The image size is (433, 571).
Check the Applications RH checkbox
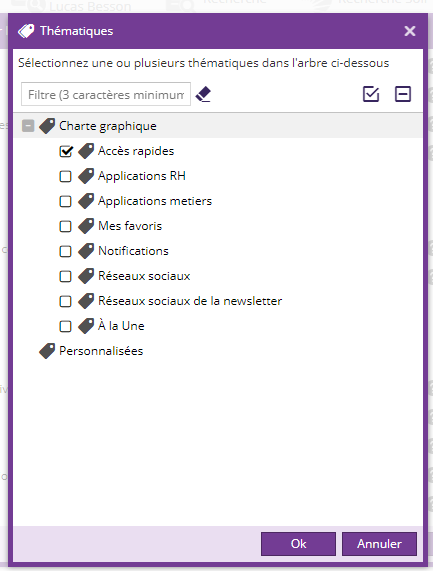pos(65,176)
